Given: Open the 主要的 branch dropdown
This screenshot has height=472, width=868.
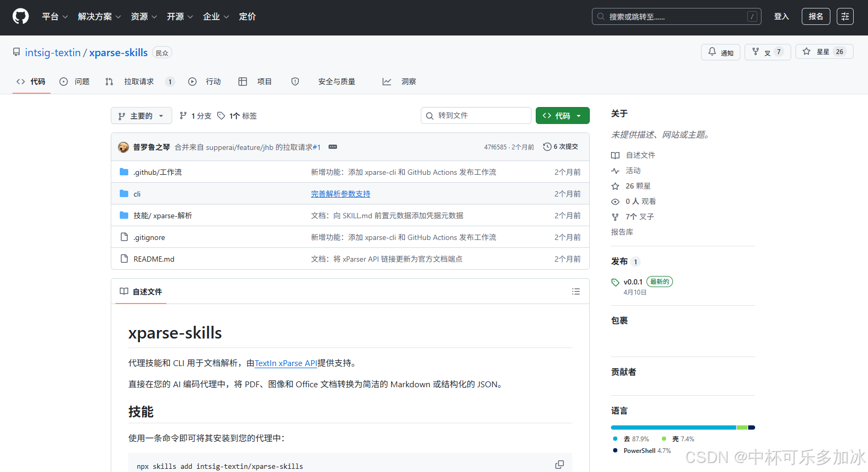Looking at the screenshot, I should [141, 115].
